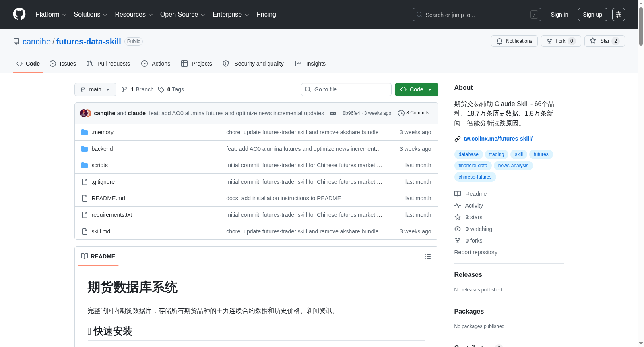Click the star icon beside 2 stars
Image resolution: width=644 pixels, height=347 pixels.
458,217
